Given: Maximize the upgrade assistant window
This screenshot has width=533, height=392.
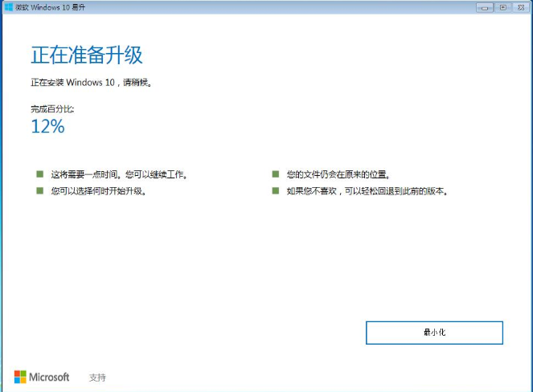Looking at the screenshot, I should tap(502, 7).
